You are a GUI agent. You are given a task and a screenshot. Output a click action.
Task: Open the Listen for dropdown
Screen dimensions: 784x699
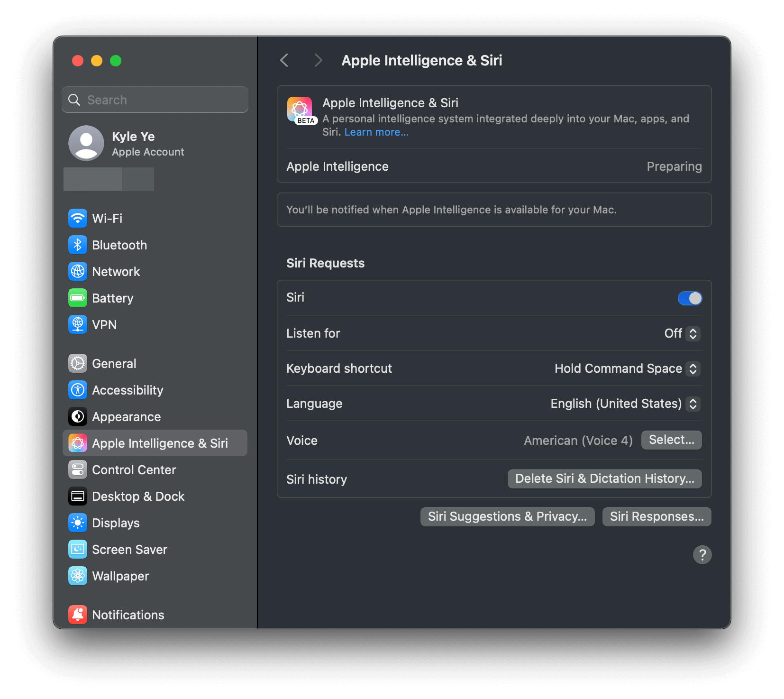pyautogui.click(x=682, y=333)
